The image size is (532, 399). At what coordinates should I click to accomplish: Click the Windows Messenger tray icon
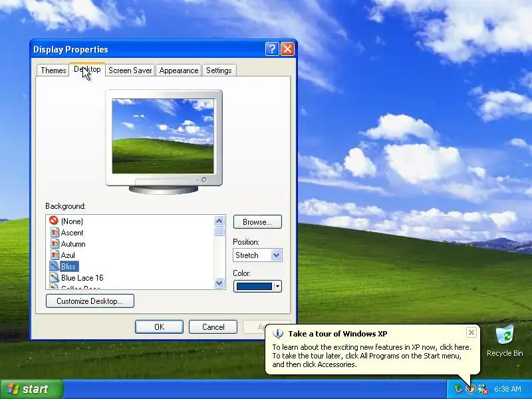click(x=483, y=389)
